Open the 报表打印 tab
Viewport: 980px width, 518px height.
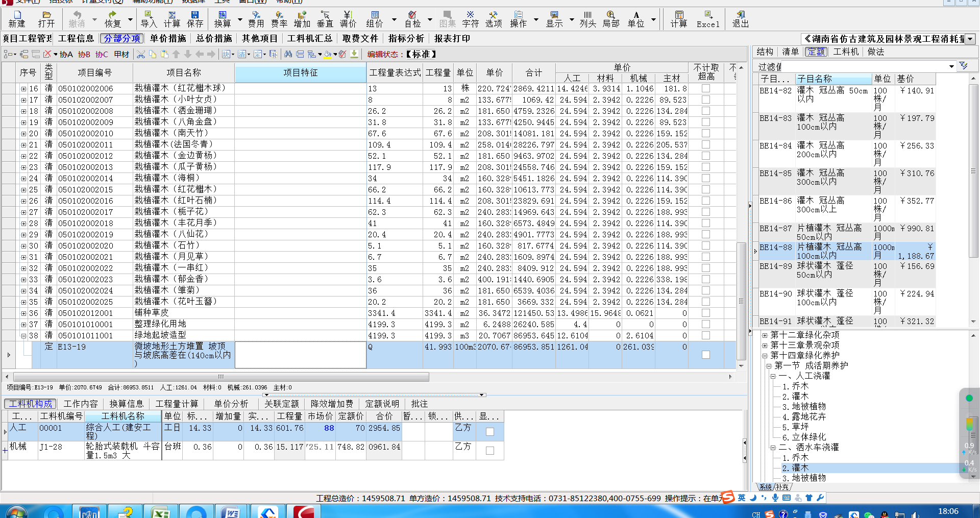452,39
